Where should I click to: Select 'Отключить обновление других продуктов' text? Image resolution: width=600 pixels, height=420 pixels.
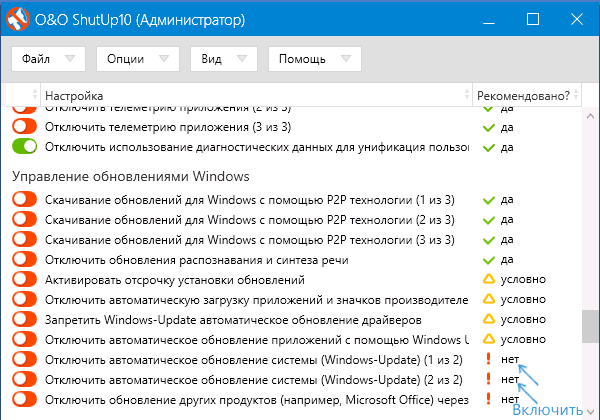pos(257,399)
